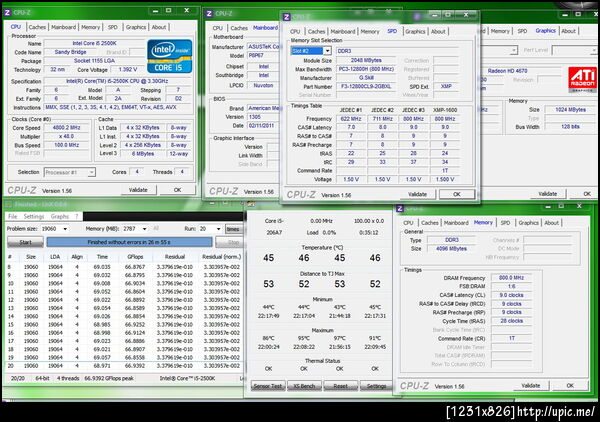600x422 pixels.
Task: Open the Caches tab in the CPU window
Action: coord(37,27)
